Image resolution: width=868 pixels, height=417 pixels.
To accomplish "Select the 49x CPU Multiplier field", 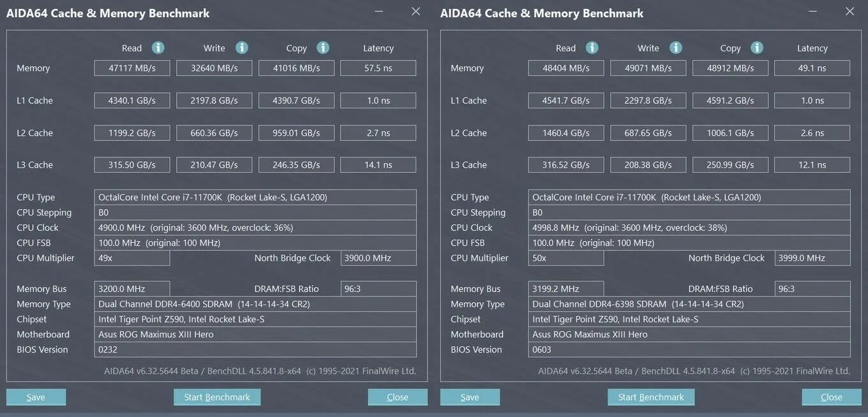I will pyautogui.click(x=132, y=258).
